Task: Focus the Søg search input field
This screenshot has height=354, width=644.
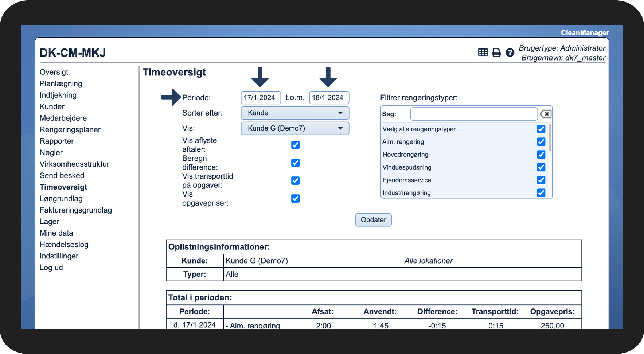Action: point(474,114)
